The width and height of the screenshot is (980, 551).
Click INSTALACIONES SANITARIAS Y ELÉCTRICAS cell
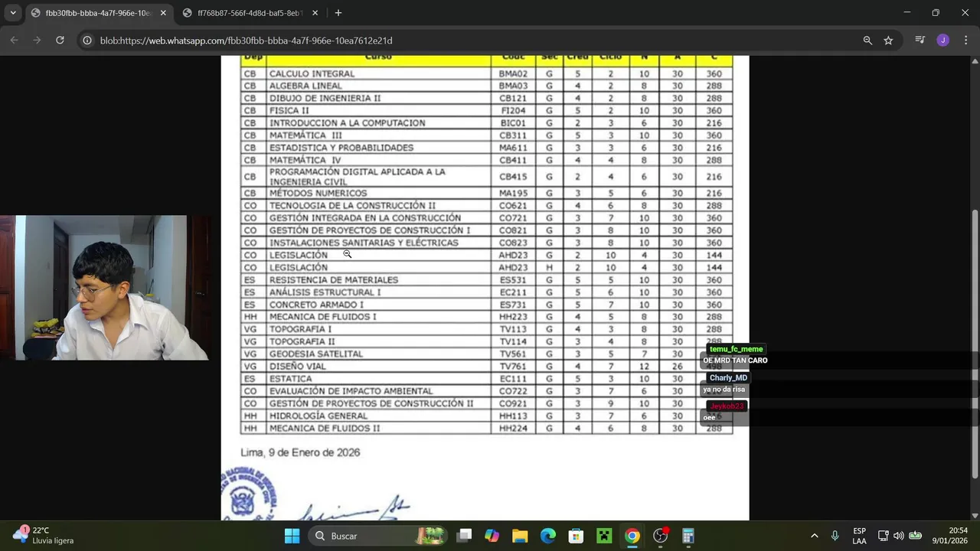pyautogui.click(x=378, y=243)
